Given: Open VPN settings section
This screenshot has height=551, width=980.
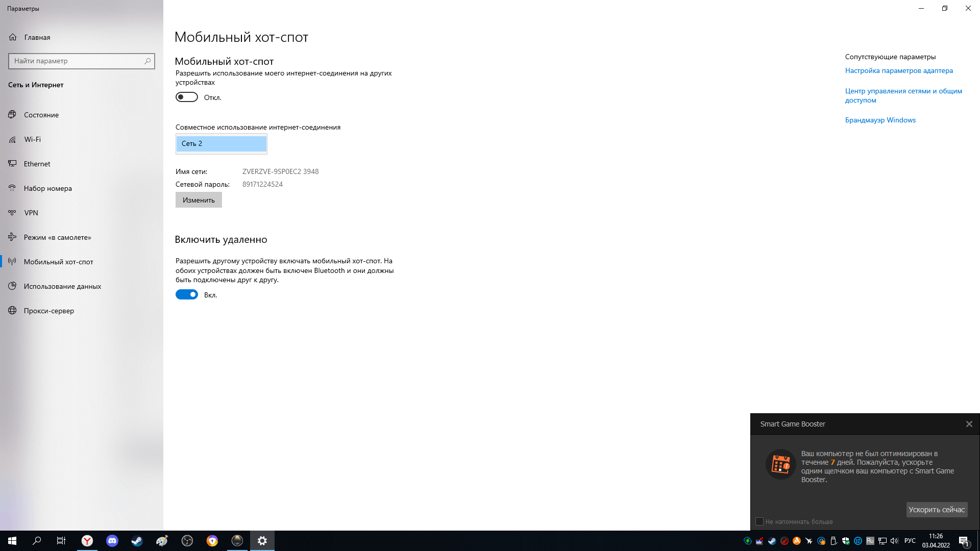Looking at the screenshot, I should [31, 213].
